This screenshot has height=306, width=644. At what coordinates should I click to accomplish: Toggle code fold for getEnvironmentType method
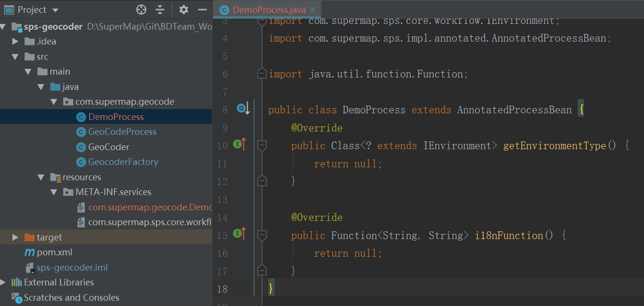262,145
